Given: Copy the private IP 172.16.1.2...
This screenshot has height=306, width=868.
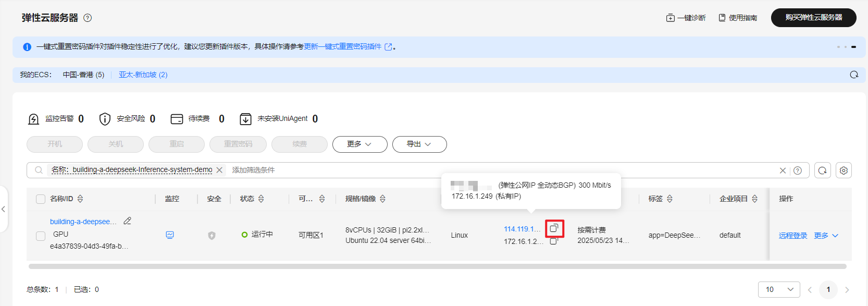Looking at the screenshot, I should coord(553,241).
